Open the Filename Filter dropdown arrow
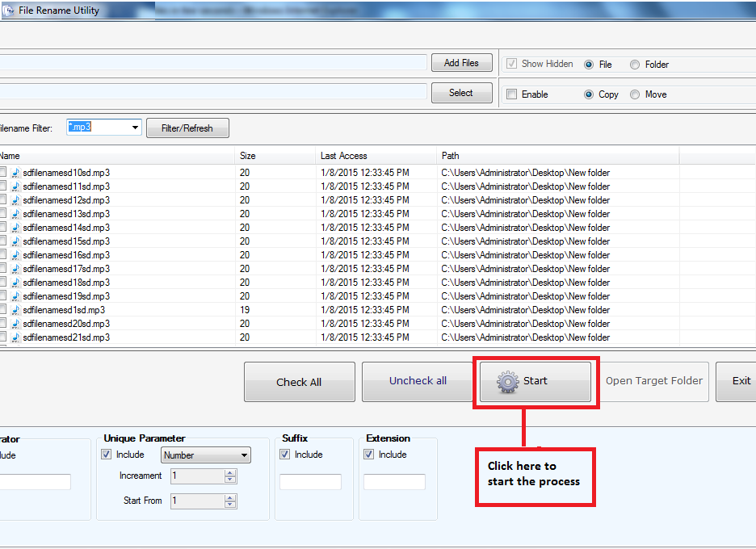The image size is (756, 549). tap(135, 128)
